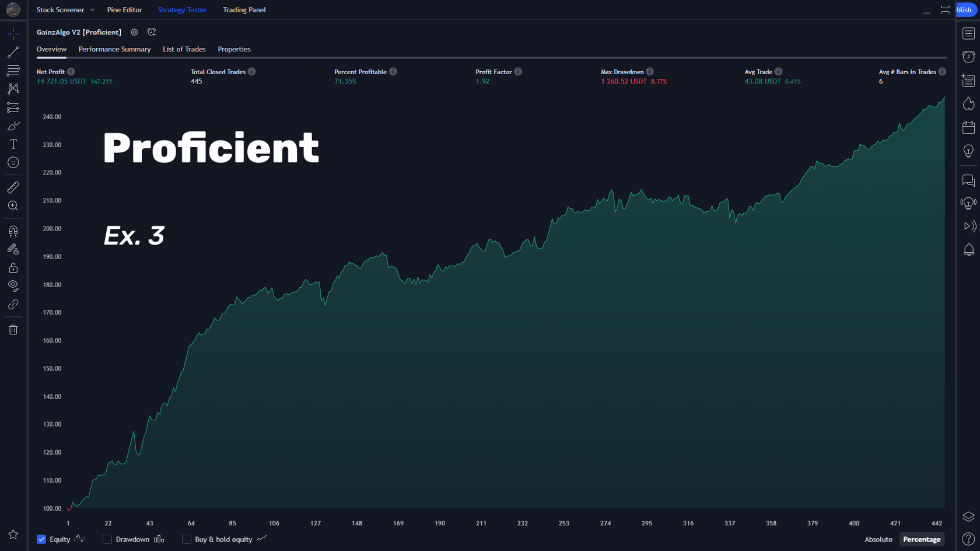Click the trash Remove Drawings icon
980x551 pixels.
coord(13,330)
